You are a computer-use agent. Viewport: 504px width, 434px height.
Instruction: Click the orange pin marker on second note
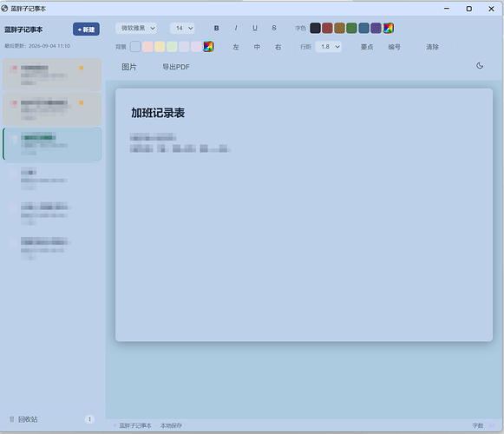point(81,103)
